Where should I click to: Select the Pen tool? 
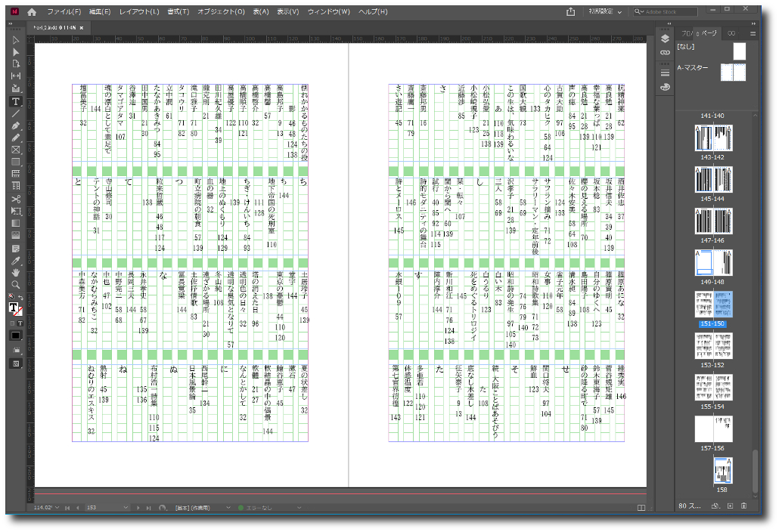point(15,125)
